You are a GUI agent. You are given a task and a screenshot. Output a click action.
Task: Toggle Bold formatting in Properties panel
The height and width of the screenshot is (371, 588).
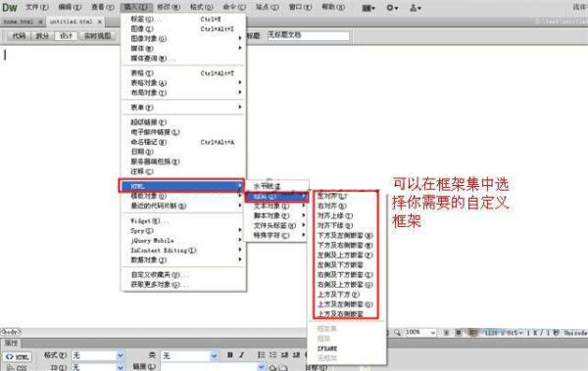pos(230,355)
